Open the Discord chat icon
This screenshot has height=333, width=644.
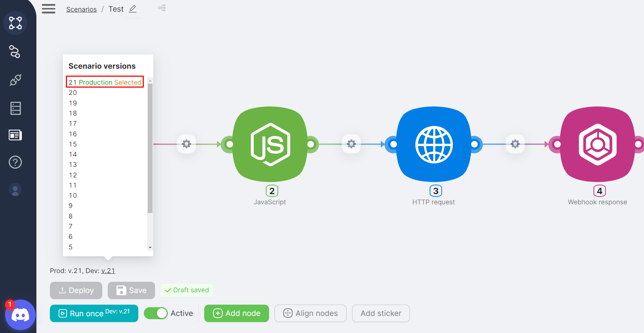(x=20, y=315)
